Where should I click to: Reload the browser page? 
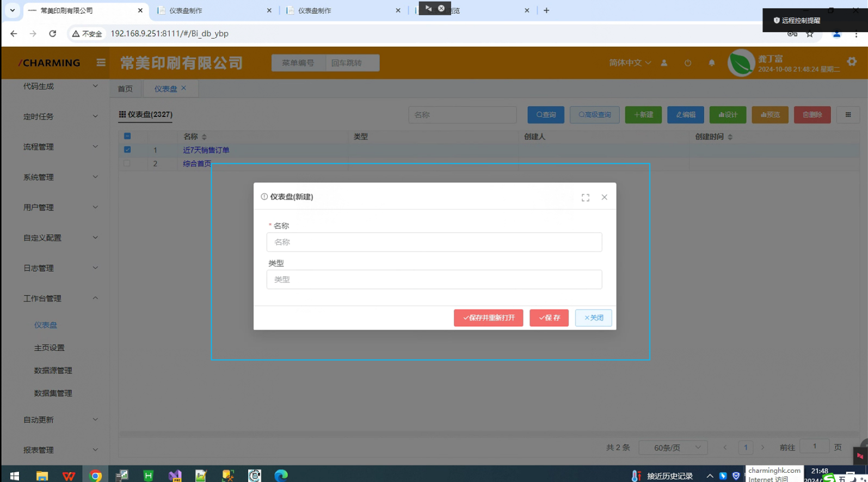(x=52, y=34)
